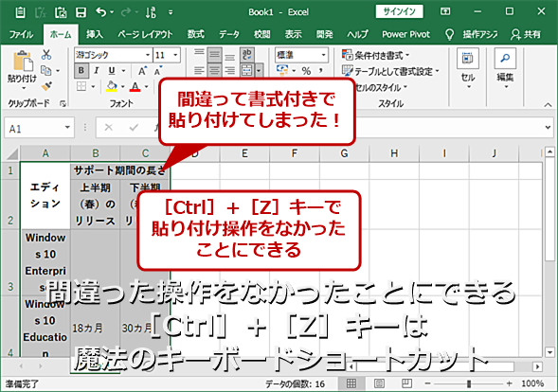Switch to the ページレイアウト tab
Viewport: 558px width, 392px height.
[145, 34]
